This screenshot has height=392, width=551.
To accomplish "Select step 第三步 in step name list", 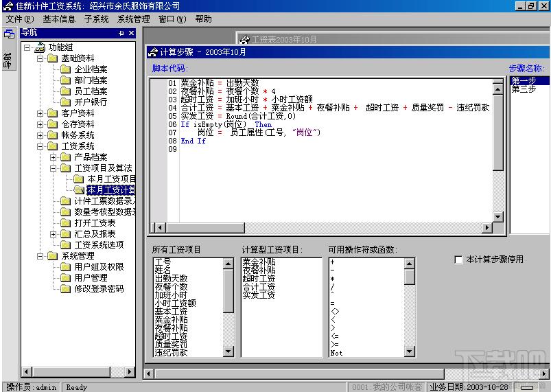I will coord(524,89).
